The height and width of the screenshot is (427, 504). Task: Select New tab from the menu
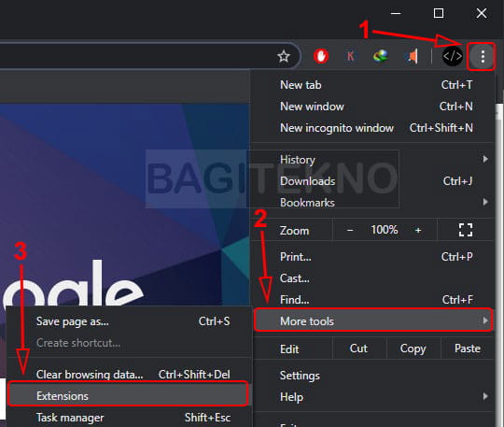coord(372,85)
